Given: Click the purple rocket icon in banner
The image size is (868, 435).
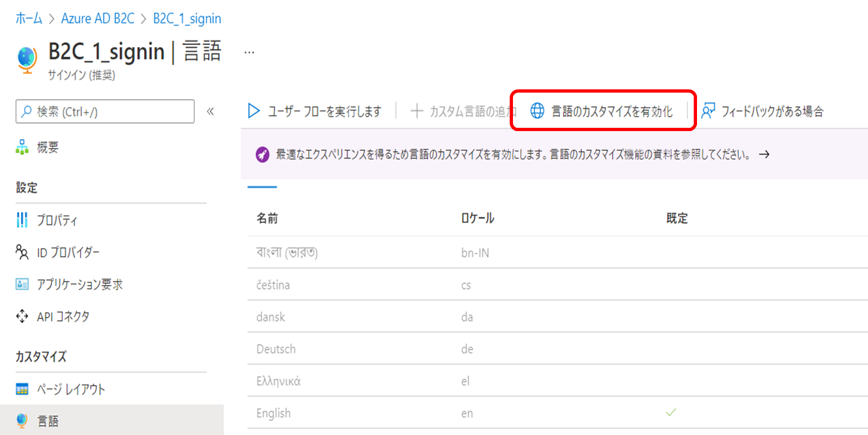Looking at the screenshot, I should click(262, 155).
